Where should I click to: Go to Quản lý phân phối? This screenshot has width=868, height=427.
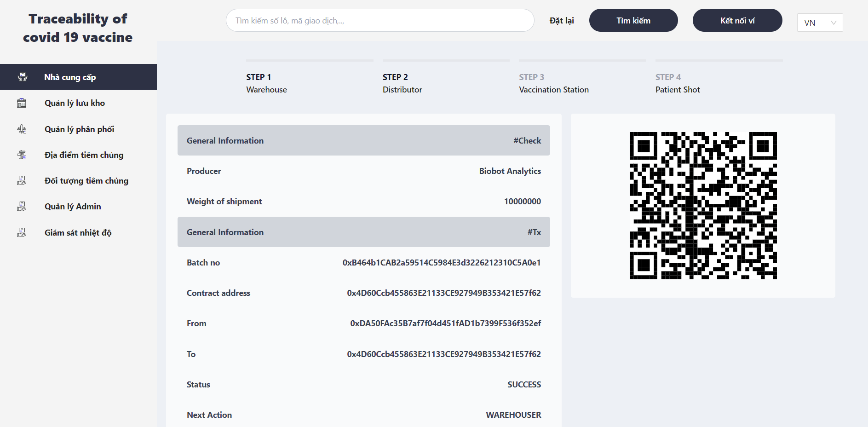click(78, 129)
